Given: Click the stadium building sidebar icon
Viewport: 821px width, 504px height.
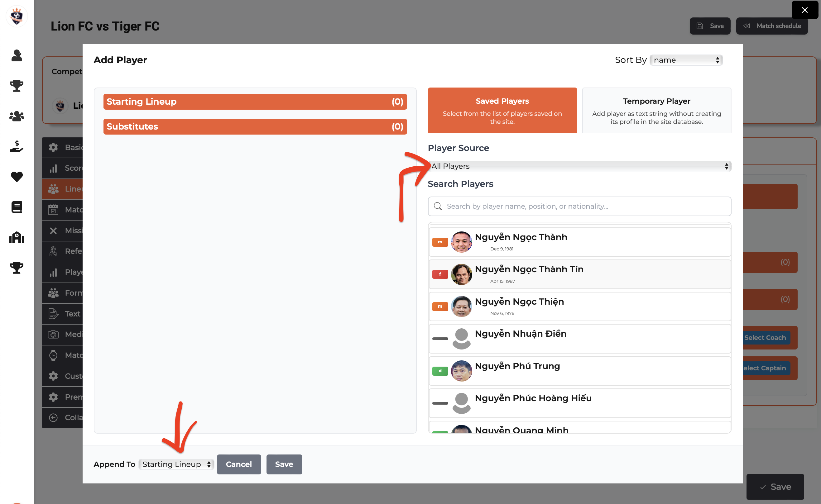Looking at the screenshot, I should click(17, 237).
